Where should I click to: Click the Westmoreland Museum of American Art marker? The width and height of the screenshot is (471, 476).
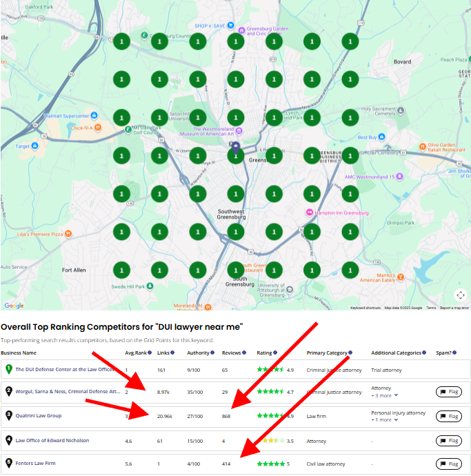pos(239,131)
